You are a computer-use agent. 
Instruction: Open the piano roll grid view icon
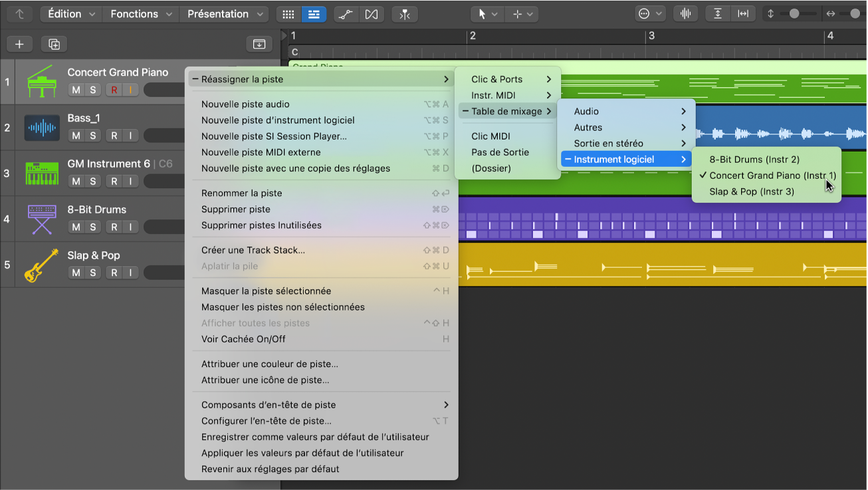pyautogui.click(x=288, y=13)
